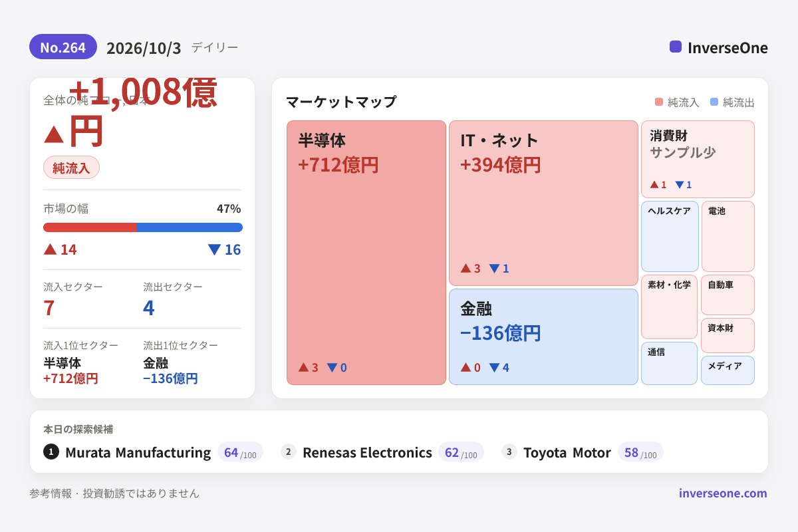798x532 pixels.
Task: Click the red portion of market breadth bar
Action: 90,227
